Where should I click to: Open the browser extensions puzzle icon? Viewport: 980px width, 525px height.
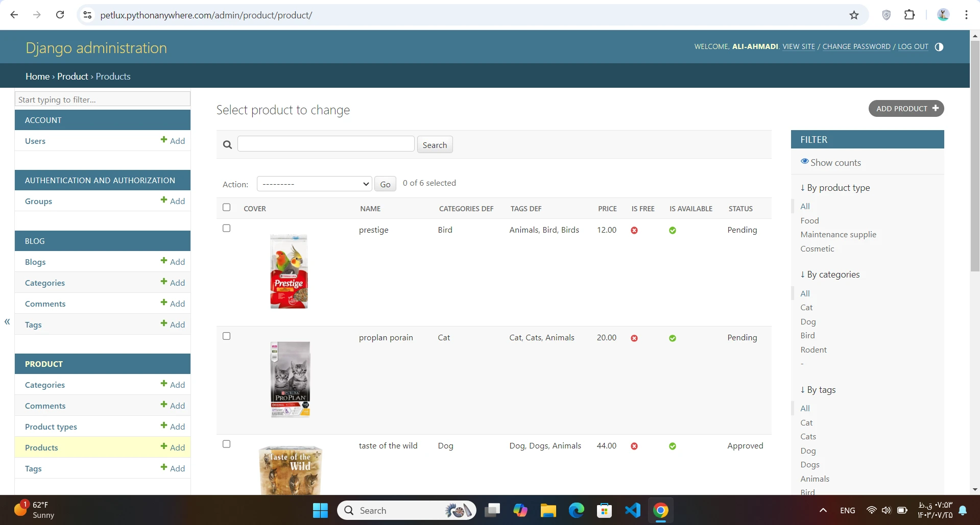coord(909,15)
